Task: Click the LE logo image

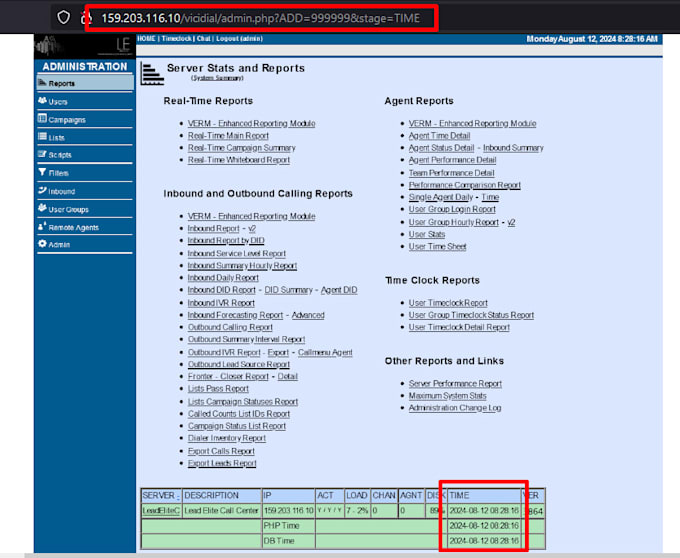Action: coord(85,46)
